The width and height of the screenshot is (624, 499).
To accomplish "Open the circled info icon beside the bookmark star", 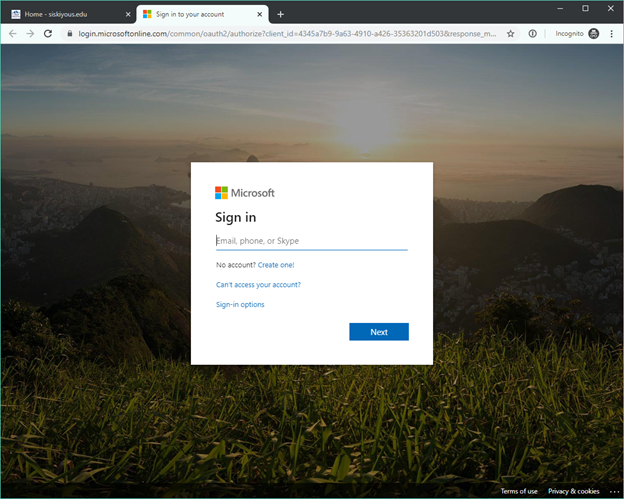I will point(532,34).
